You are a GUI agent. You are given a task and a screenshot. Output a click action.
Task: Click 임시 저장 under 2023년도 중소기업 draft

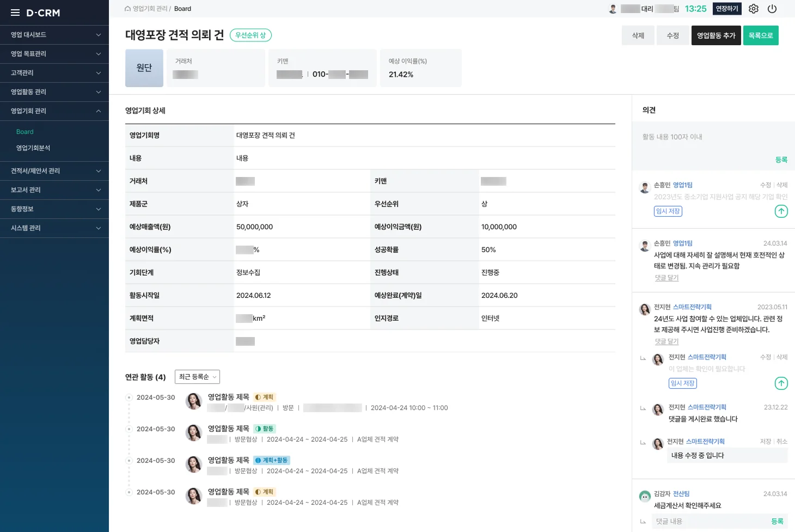[x=668, y=211]
